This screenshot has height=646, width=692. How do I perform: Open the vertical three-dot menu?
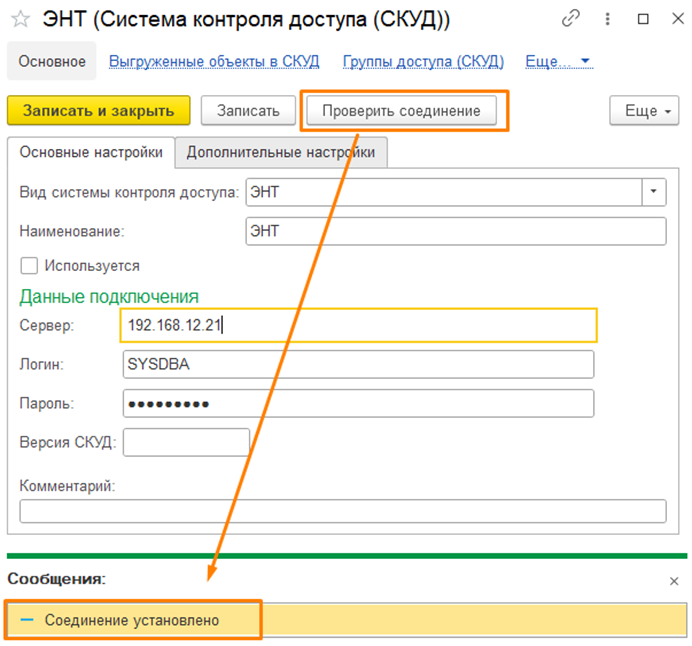tap(608, 19)
